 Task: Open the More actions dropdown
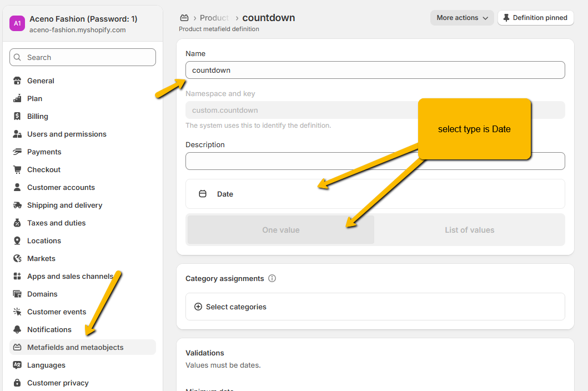coord(462,18)
